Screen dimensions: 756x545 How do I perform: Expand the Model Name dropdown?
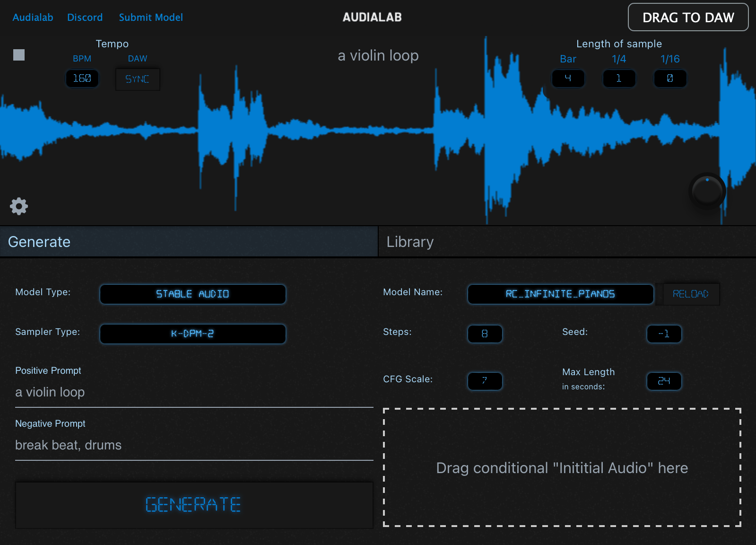click(x=560, y=294)
